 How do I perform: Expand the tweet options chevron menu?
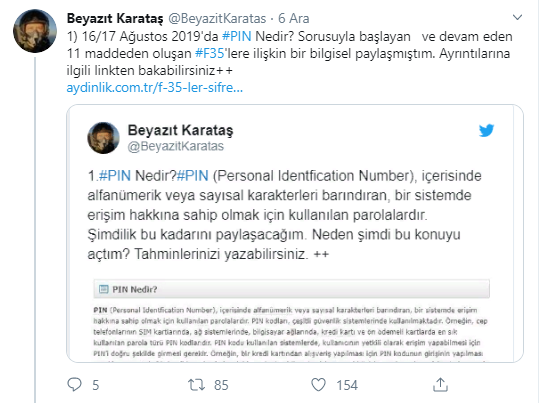(x=518, y=17)
